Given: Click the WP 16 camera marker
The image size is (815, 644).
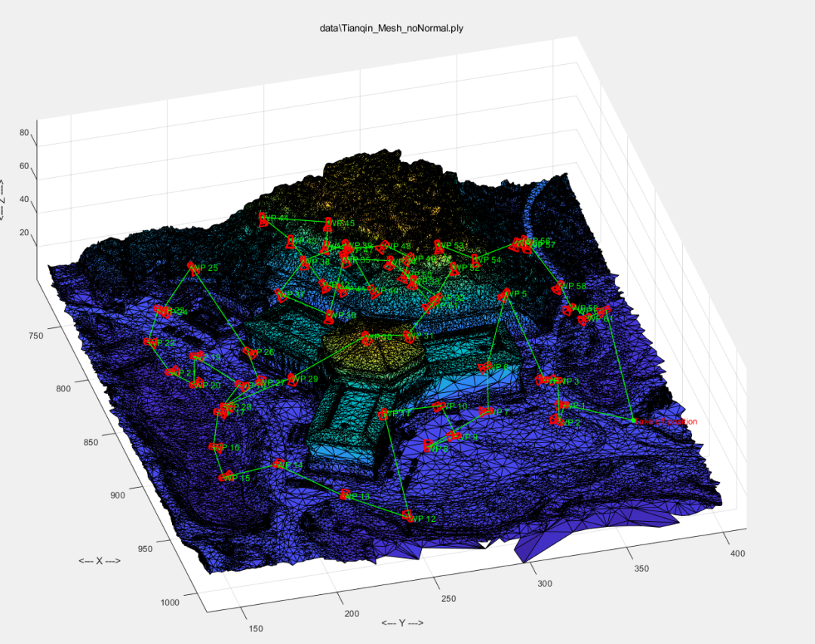Looking at the screenshot, I should point(214,447).
